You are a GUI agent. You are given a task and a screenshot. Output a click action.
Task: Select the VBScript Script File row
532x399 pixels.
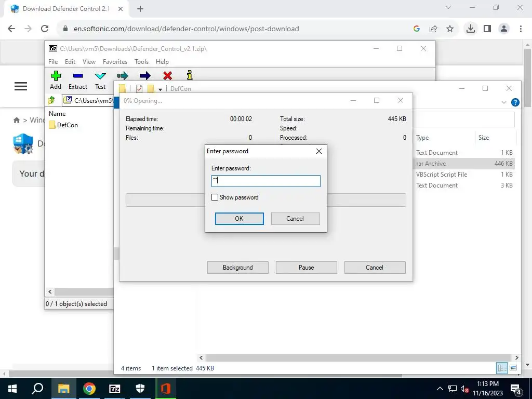[x=464, y=175]
